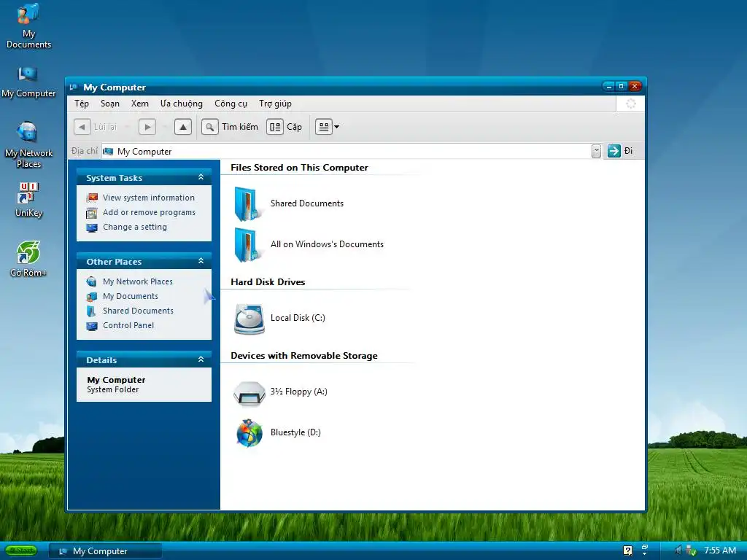The height and width of the screenshot is (560, 747).
Task: Click the Đi go button
Action: coord(620,151)
